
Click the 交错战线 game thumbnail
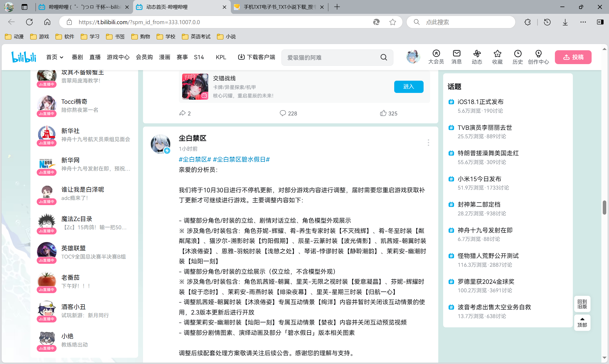pos(195,87)
